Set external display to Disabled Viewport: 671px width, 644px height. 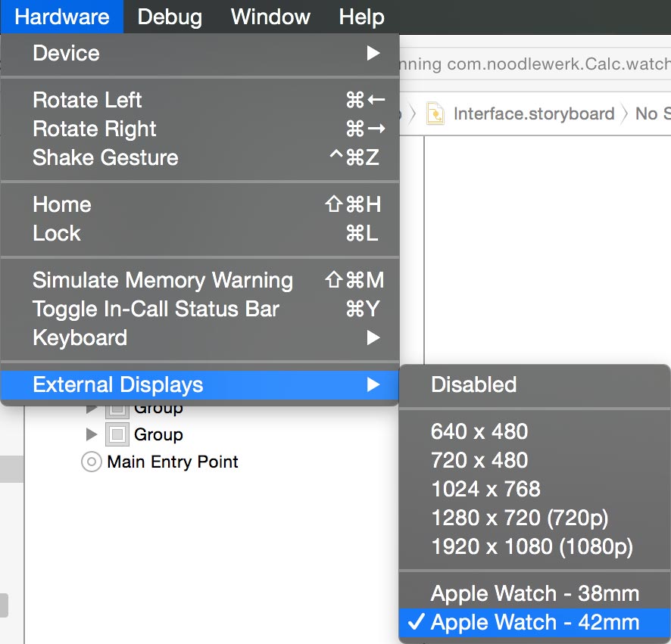tap(473, 384)
